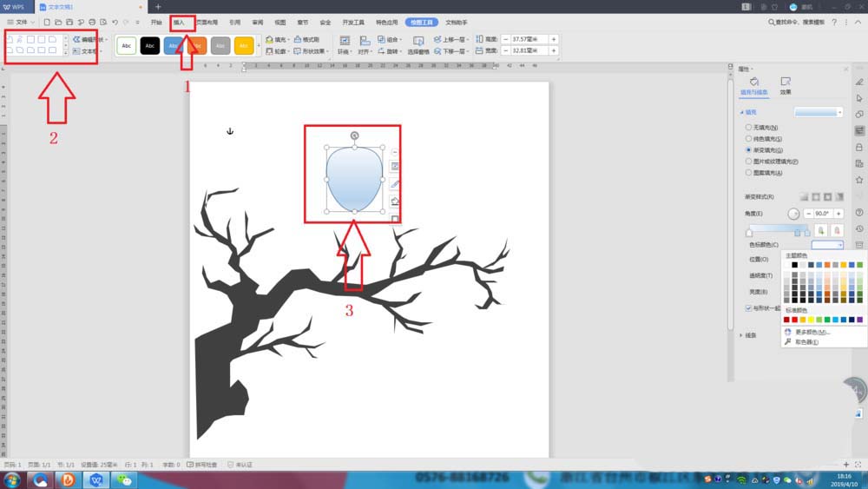Click the angle dial control
This screenshot has height=489, width=868.
click(x=793, y=214)
